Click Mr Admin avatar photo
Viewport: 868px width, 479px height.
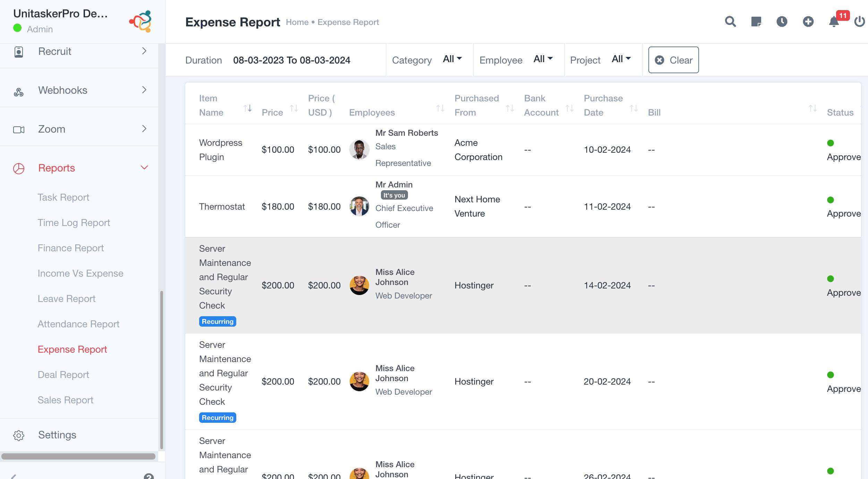tap(359, 206)
